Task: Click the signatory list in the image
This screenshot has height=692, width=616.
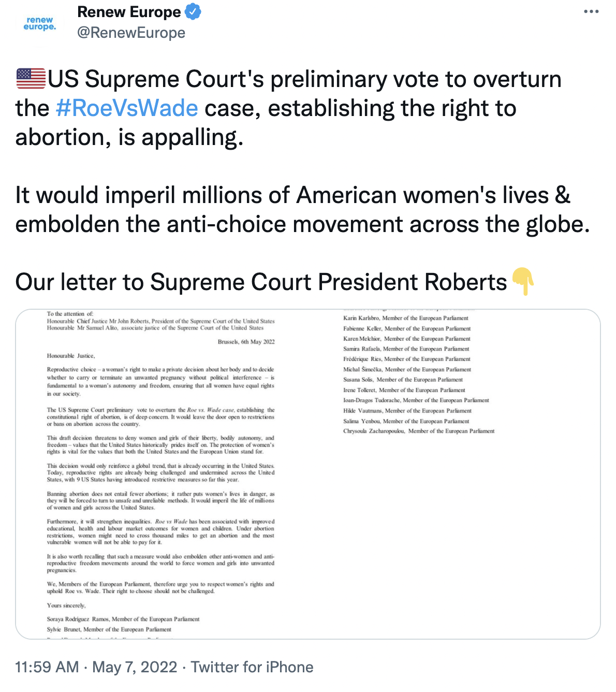Action: point(419,374)
